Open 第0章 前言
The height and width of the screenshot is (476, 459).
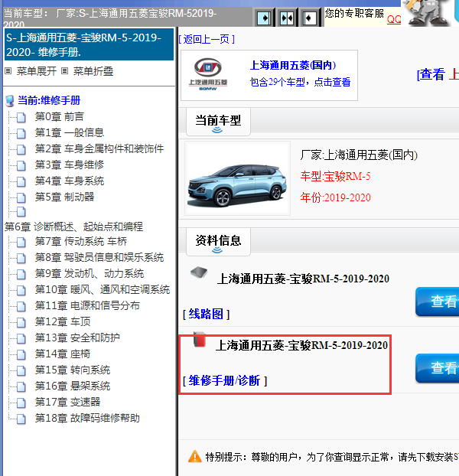(60, 116)
